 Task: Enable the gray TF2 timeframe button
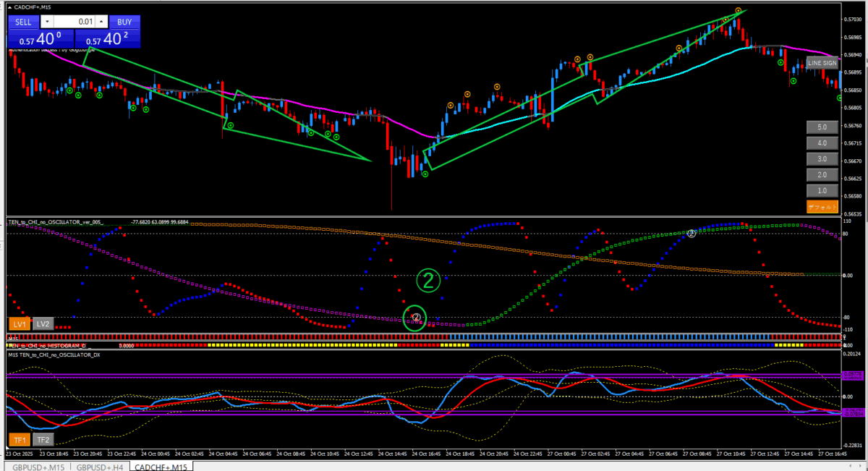click(43, 439)
